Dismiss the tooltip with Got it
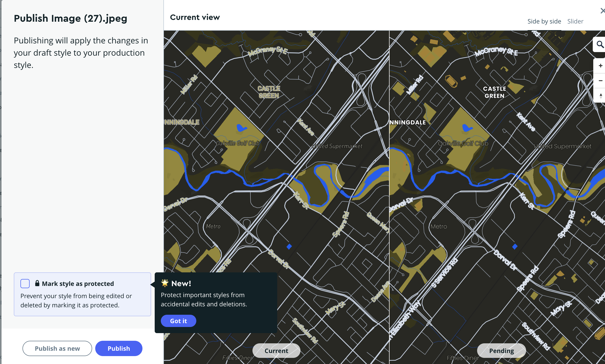The image size is (605, 364). pyautogui.click(x=178, y=321)
